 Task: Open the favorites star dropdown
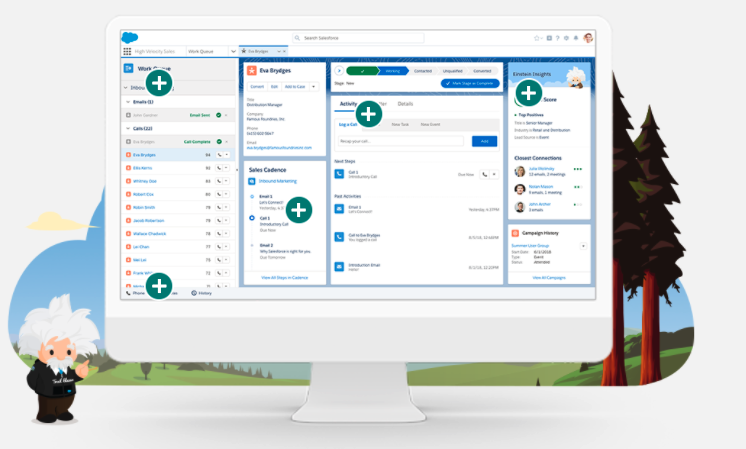(x=538, y=38)
